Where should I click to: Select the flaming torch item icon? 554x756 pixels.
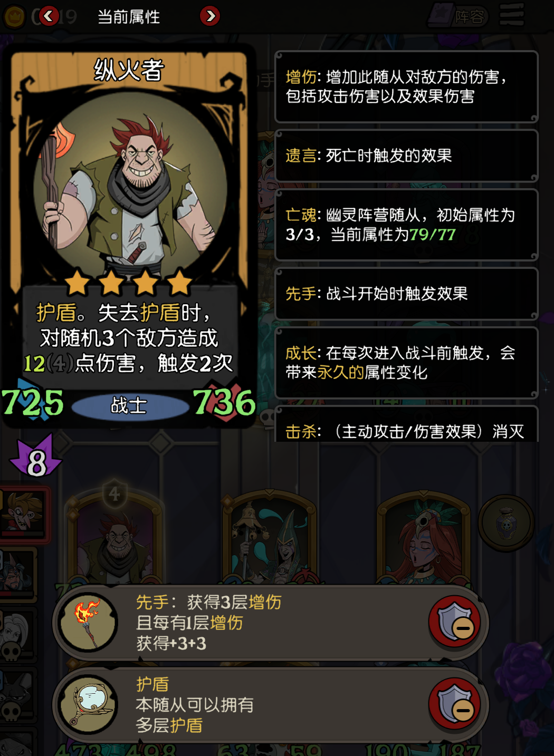coord(88,622)
